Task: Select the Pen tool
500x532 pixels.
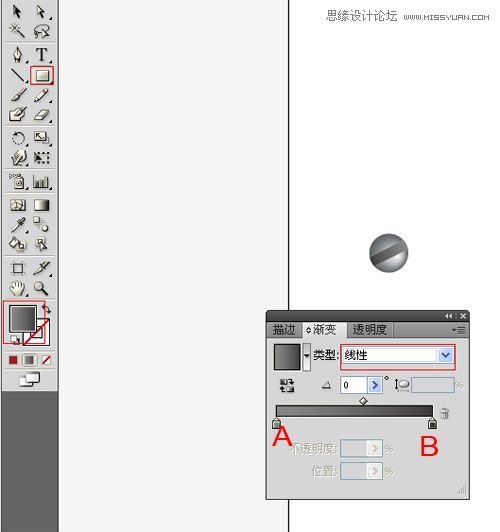Action: 18,54
